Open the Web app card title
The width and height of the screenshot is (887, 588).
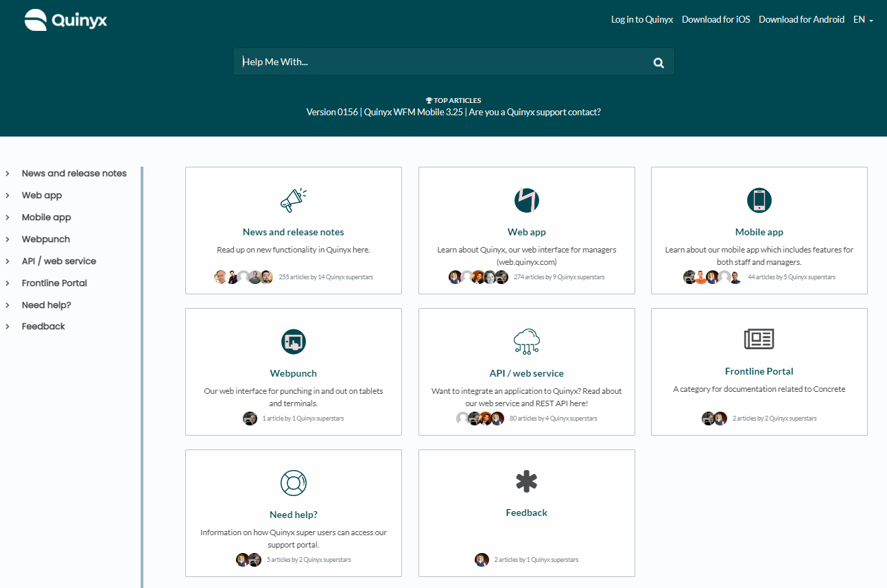527,232
